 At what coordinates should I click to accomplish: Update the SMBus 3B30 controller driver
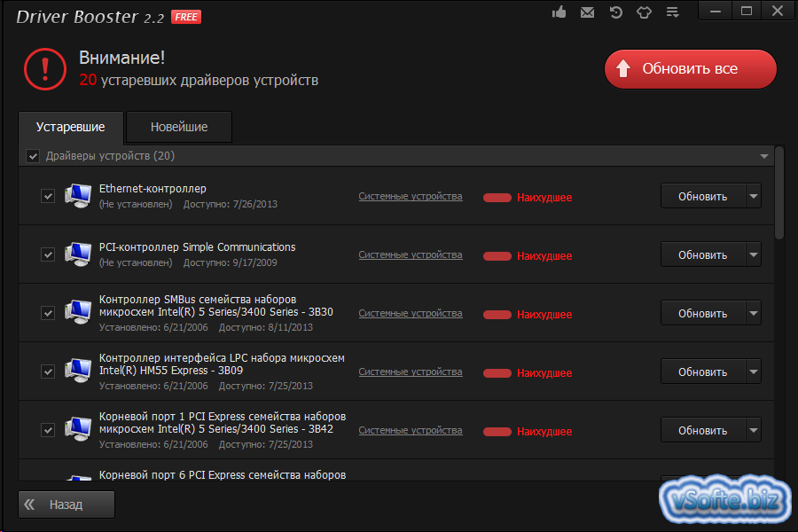pyautogui.click(x=703, y=313)
